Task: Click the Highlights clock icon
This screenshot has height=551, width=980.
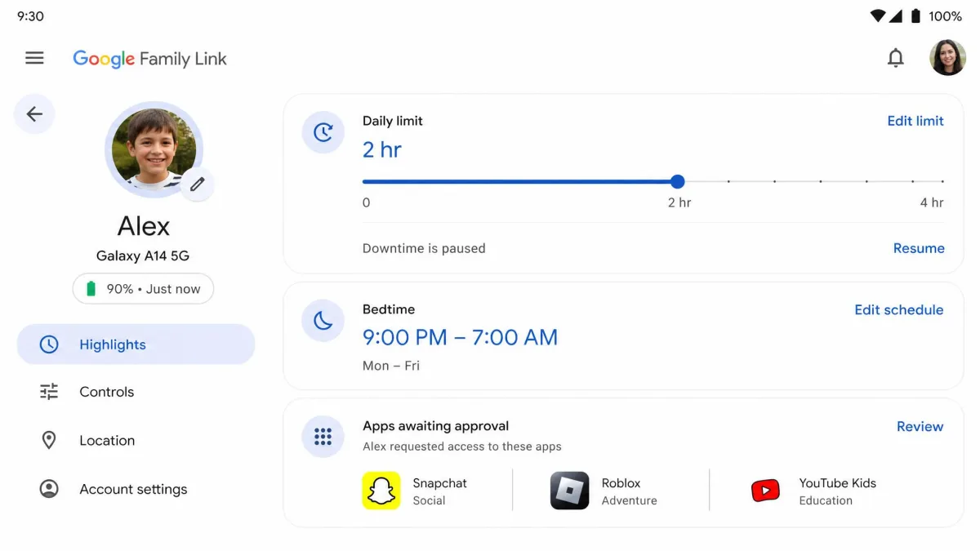Action: tap(49, 344)
